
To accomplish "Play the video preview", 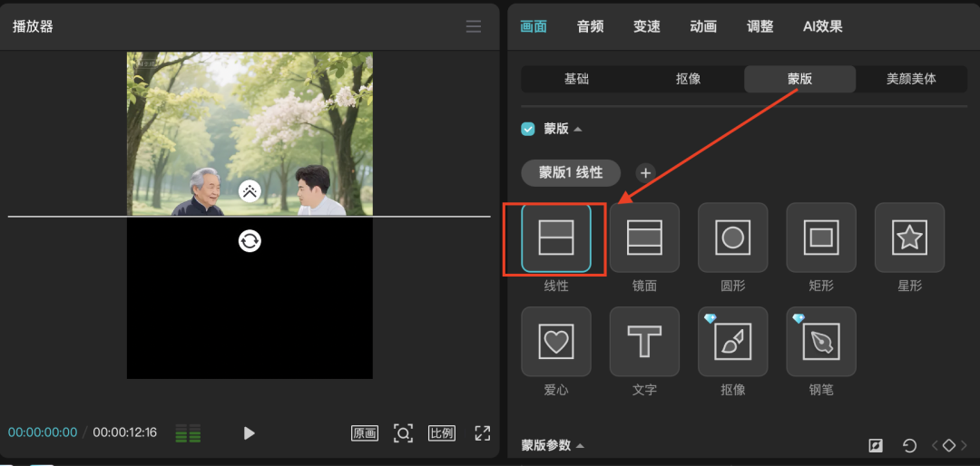I will coord(250,432).
